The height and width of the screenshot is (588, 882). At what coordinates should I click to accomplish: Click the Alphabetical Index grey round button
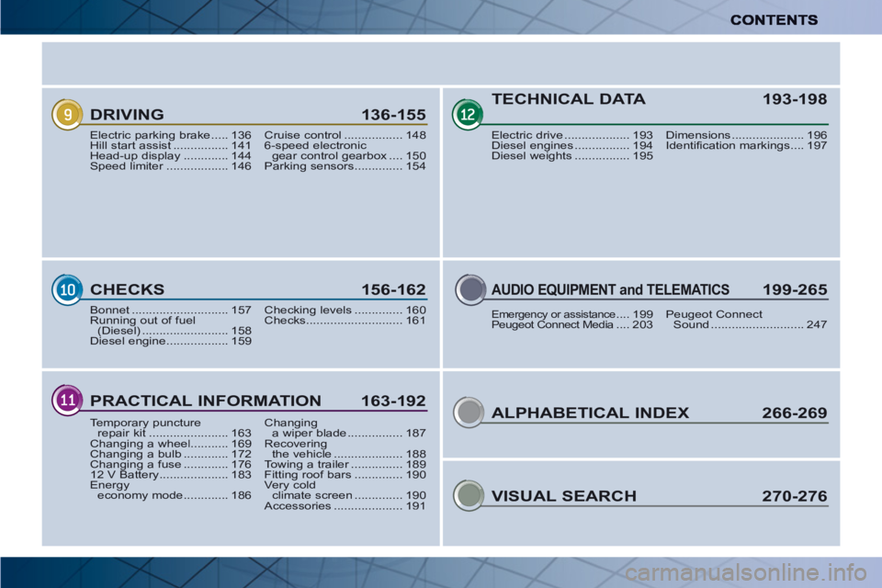click(469, 413)
